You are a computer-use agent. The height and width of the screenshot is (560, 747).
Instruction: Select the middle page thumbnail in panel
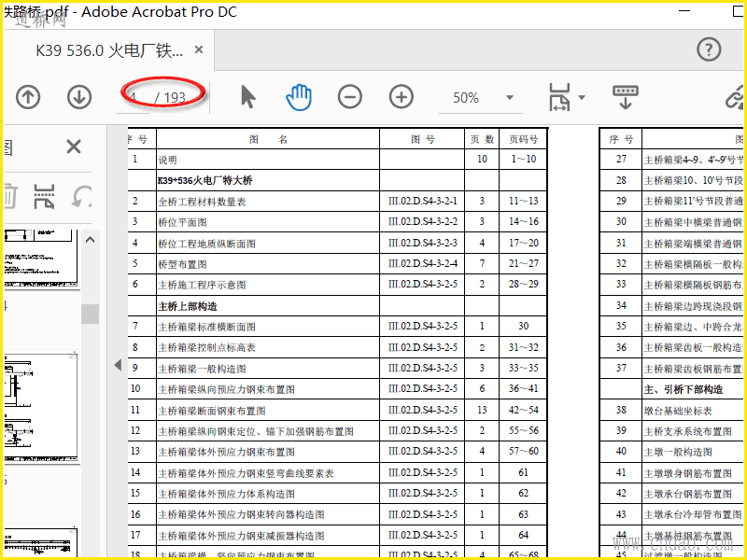click(41, 408)
